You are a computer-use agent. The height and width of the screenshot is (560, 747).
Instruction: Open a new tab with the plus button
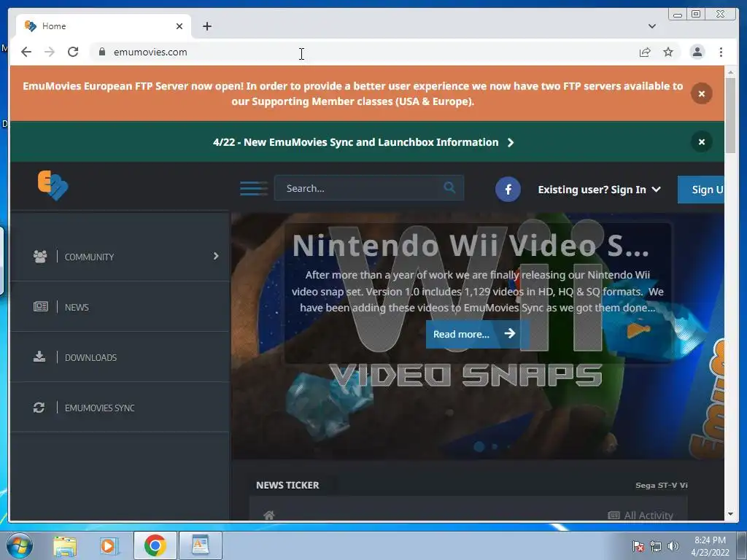pos(206,26)
